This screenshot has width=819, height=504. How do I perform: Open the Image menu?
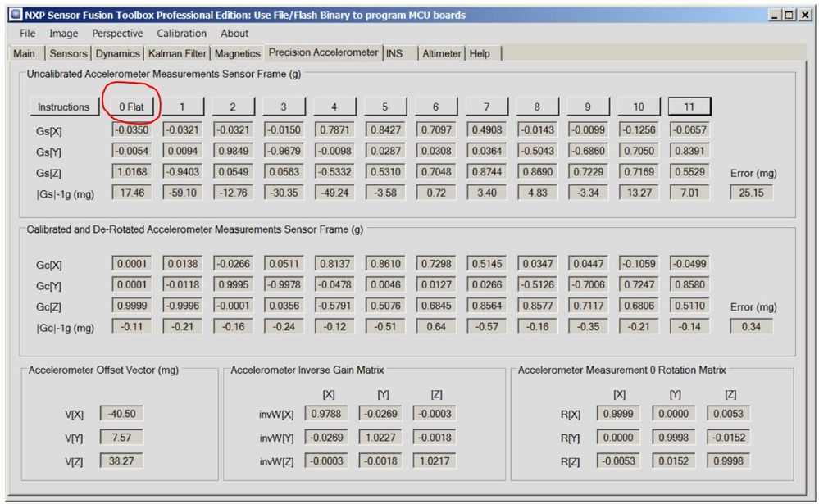tap(64, 34)
